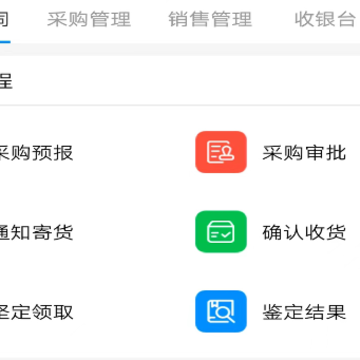Open the 通知寄货 entry
360x360 pixels.
coord(36,233)
